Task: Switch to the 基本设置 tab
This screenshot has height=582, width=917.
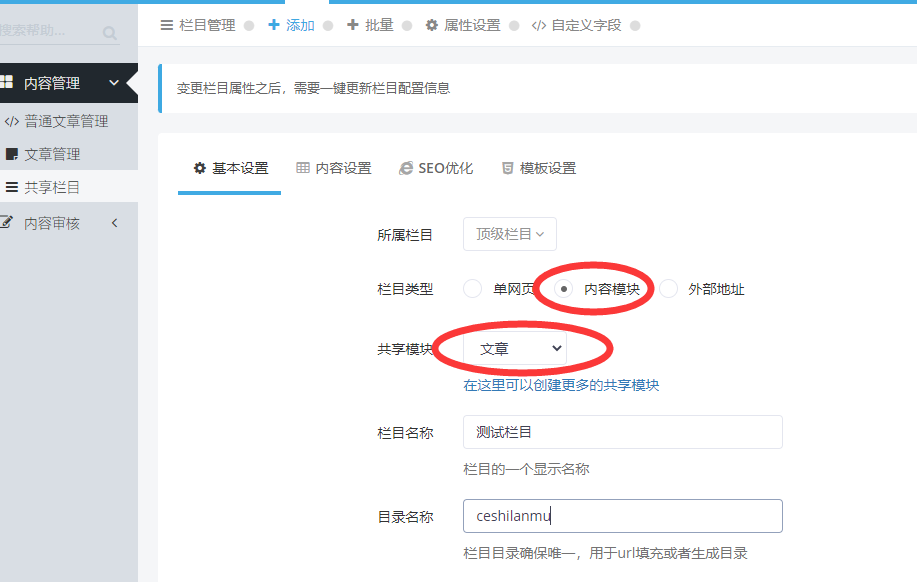Action: tap(240, 168)
